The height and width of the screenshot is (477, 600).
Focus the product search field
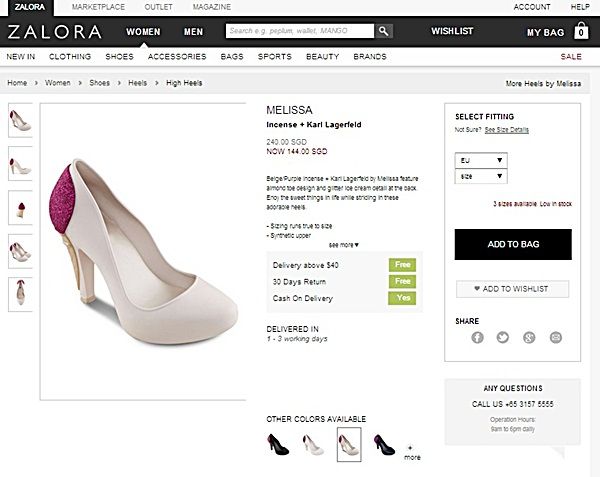(x=300, y=31)
